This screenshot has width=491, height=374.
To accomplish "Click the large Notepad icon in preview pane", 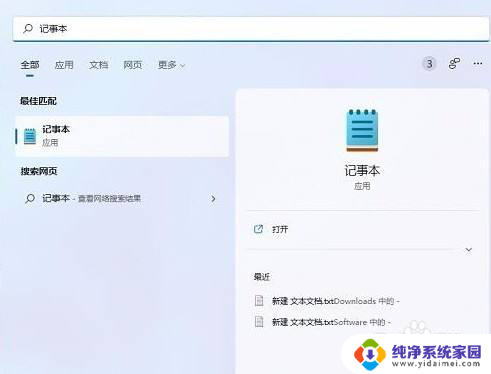I will point(362,130).
